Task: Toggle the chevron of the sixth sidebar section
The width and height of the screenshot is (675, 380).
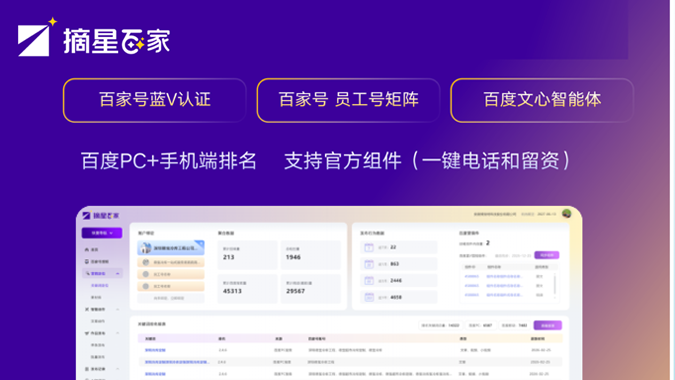Action: click(x=118, y=369)
